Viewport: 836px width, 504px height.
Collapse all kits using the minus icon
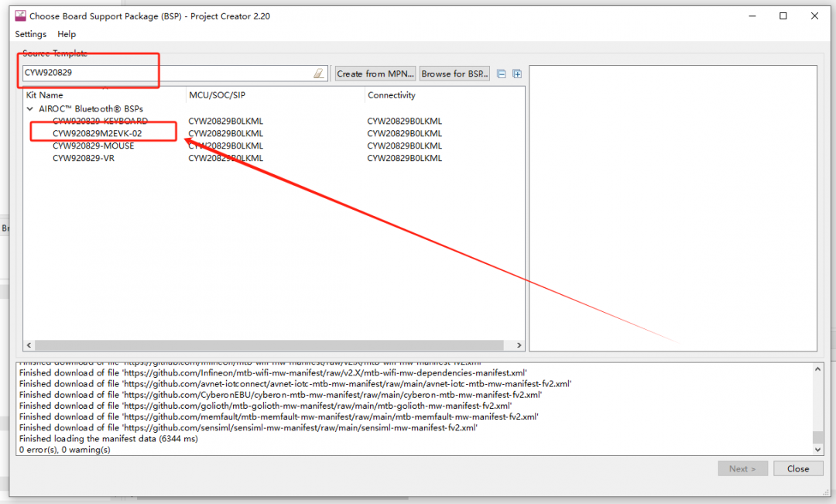tap(501, 73)
